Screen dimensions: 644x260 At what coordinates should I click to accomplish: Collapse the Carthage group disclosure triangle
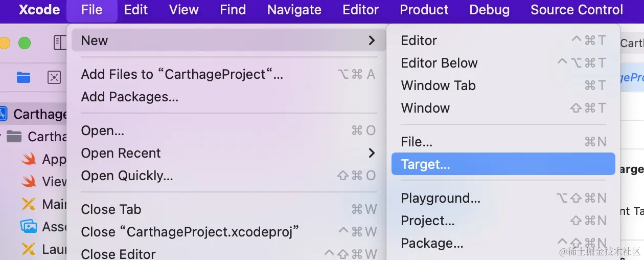[x=2, y=137]
